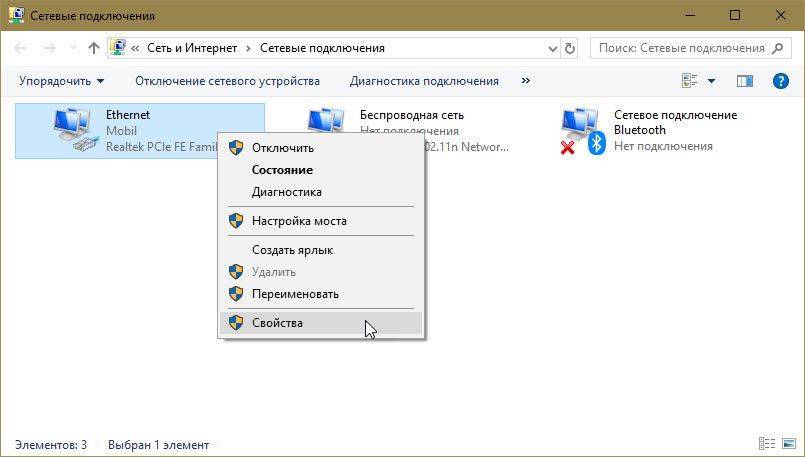Click Диагностика подключения toolbar button

pyautogui.click(x=424, y=81)
